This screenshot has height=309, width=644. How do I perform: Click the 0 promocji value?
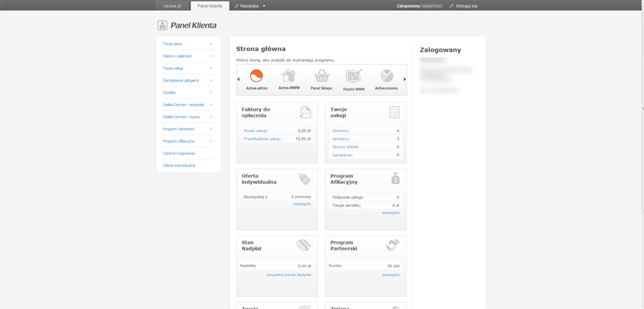tap(301, 197)
